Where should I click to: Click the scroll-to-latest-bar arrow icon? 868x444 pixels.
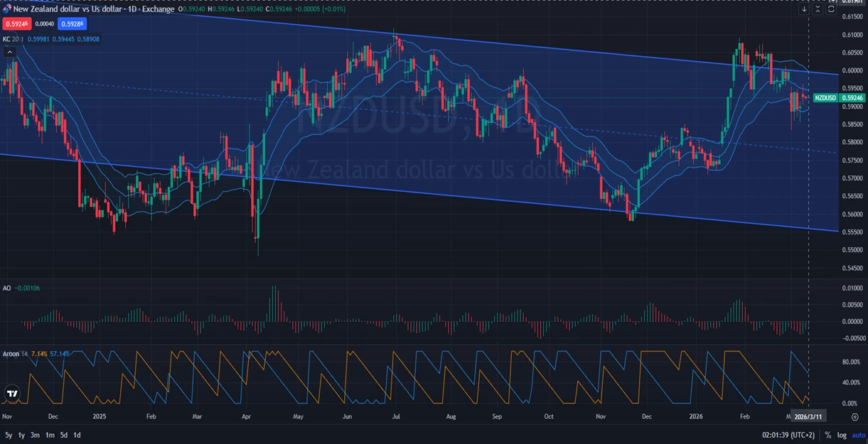tap(804, 9)
